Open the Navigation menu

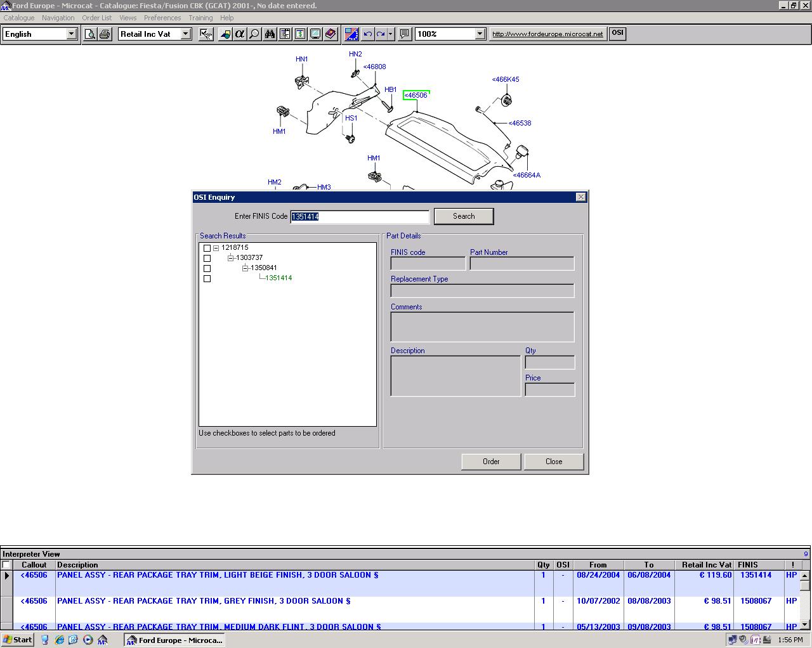58,18
